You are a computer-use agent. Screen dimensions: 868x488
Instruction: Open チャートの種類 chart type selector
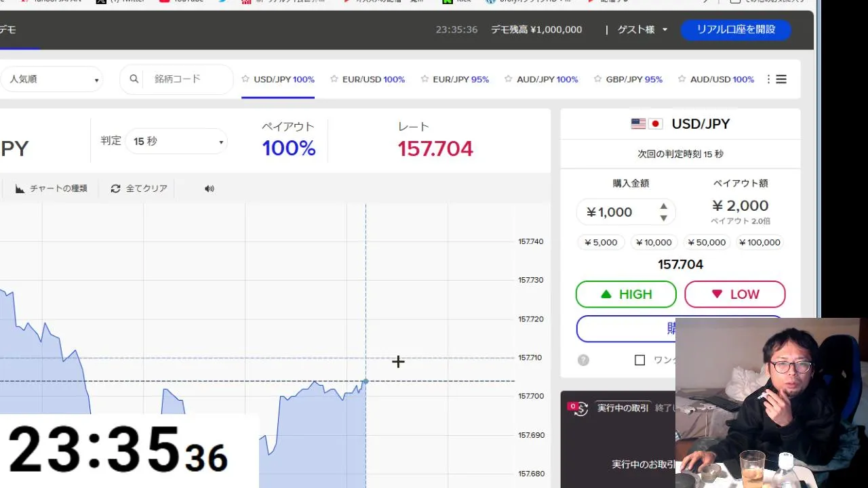pos(52,188)
